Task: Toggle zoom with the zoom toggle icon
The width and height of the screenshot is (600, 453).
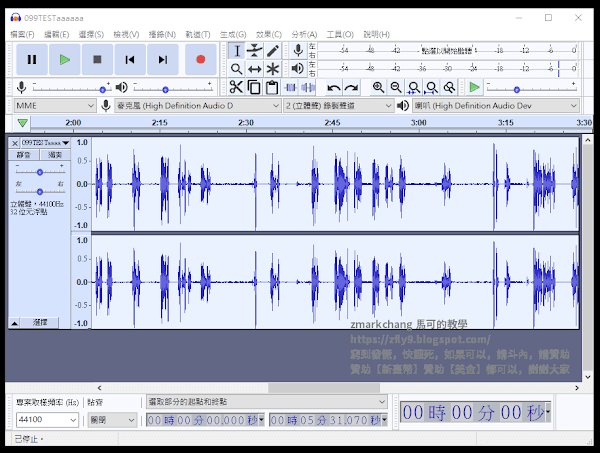Action: click(x=449, y=87)
